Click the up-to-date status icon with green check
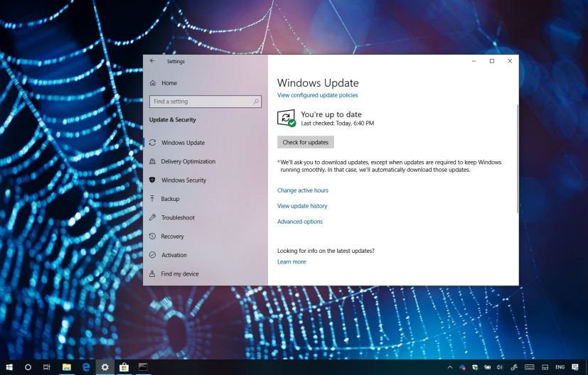This screenshot has height=375, width=588. tap(287, 118)
